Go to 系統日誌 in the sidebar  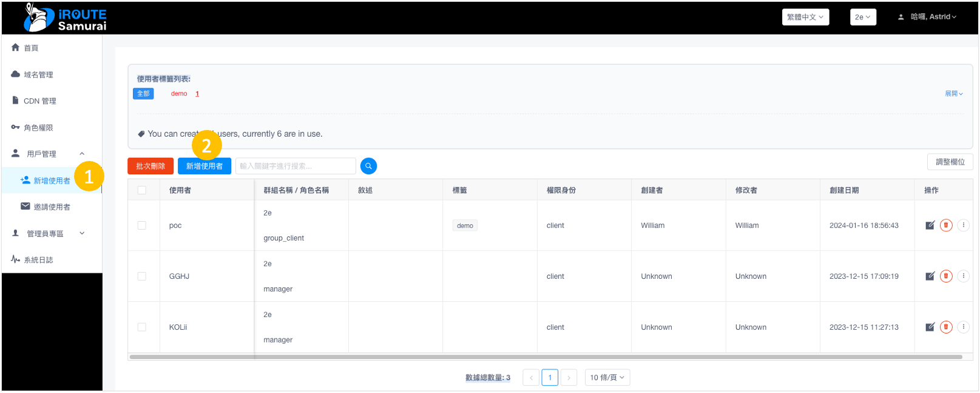(38, 260)
